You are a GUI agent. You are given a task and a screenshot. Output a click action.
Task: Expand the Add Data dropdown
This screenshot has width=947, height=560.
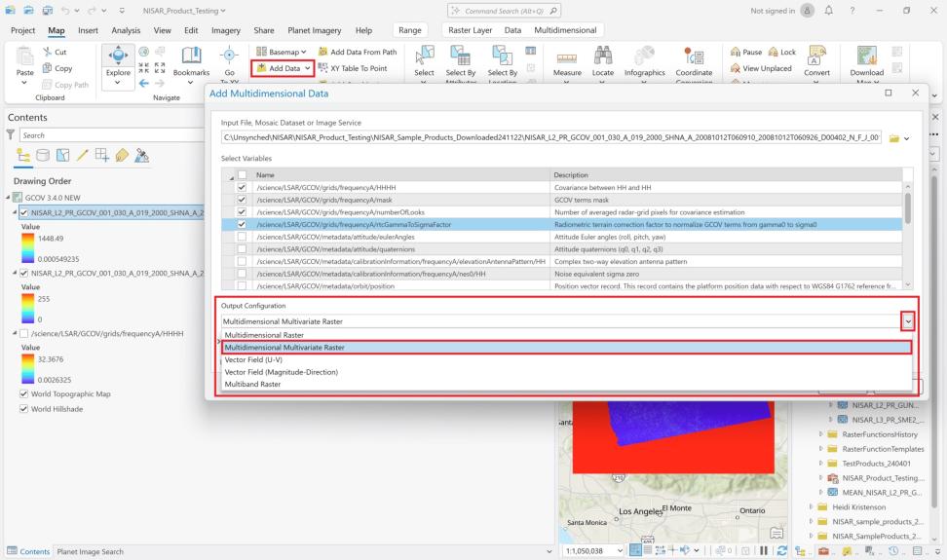308,69
